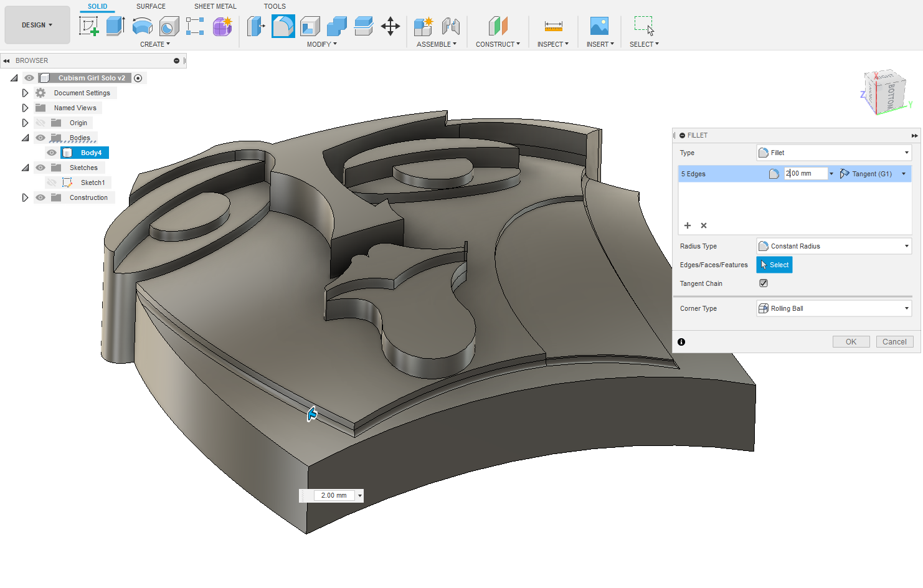Select the Press Pull tool icon

click(255, 26)
